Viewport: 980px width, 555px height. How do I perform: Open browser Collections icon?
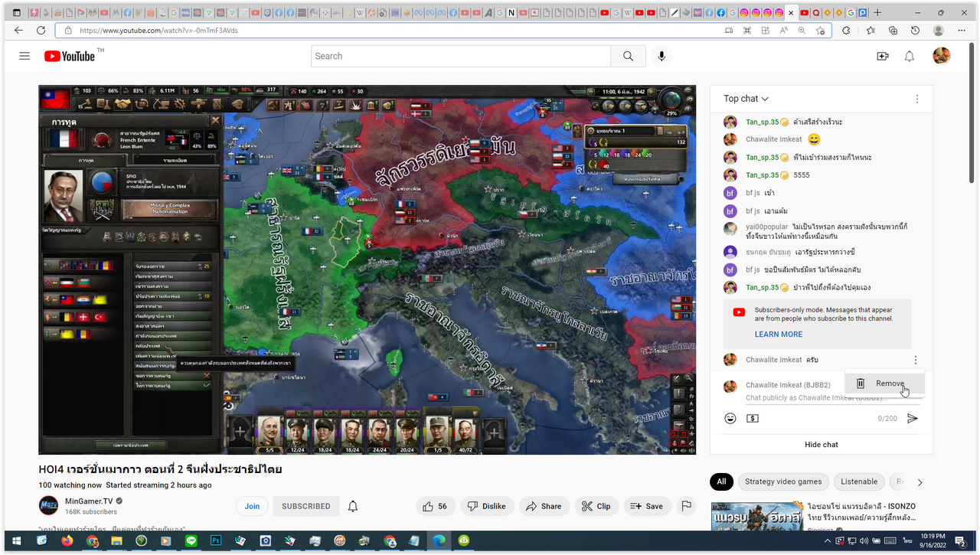[x=893, y=31]
